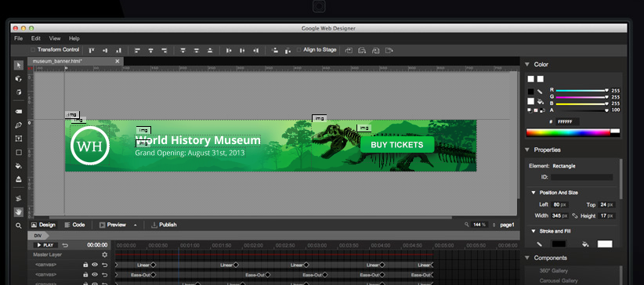This screenshot has height=285, width=644.
Task: Select the Text tool
Action: 19,139
